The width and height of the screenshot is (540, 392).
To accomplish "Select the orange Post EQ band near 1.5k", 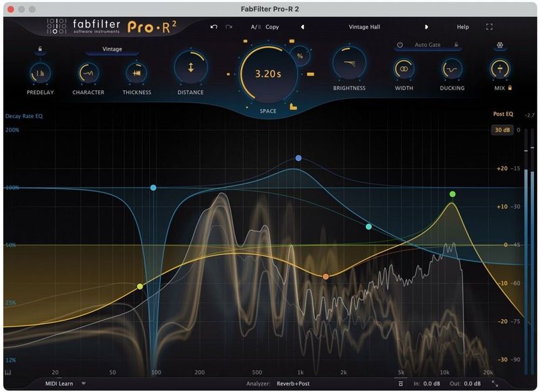I will [325, 277].
